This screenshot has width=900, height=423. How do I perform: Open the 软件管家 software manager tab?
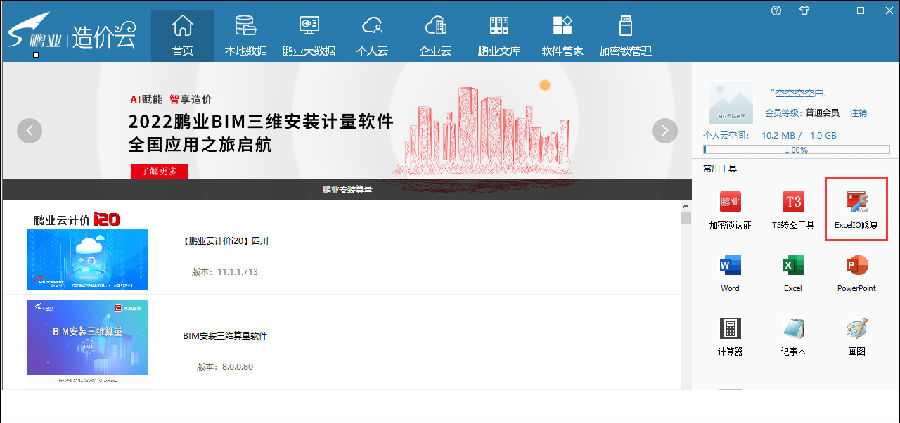pos(562,35)
